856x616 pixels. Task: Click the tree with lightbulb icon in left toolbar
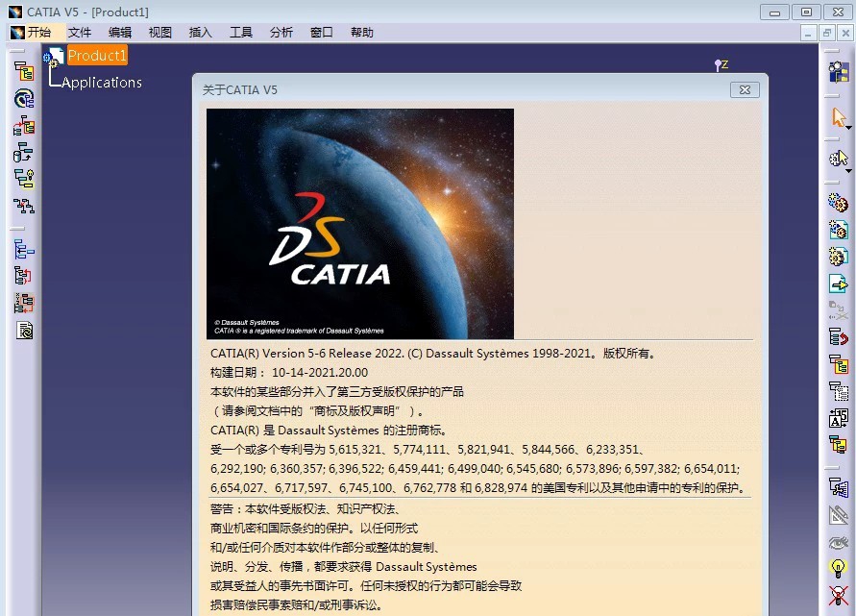pyautogui.click(x=23, y=179)
